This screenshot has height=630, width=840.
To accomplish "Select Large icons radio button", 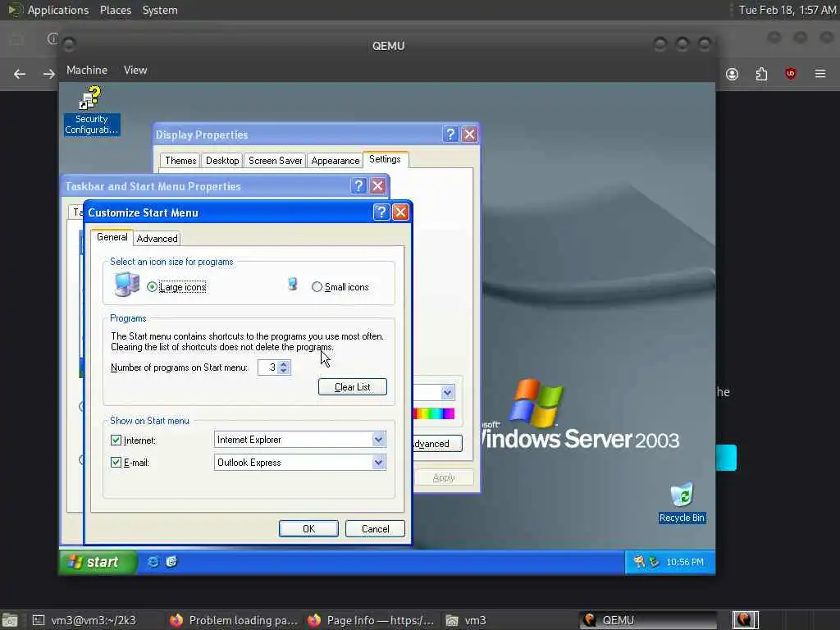I will 152,287.
